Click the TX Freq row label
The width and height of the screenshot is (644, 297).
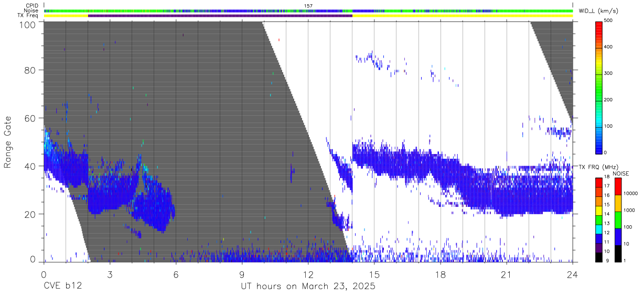coord(28,16)
